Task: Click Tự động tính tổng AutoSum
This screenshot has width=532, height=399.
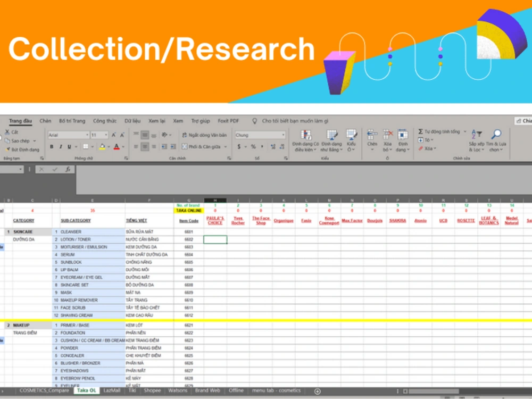Action: [x=439, y=131]
